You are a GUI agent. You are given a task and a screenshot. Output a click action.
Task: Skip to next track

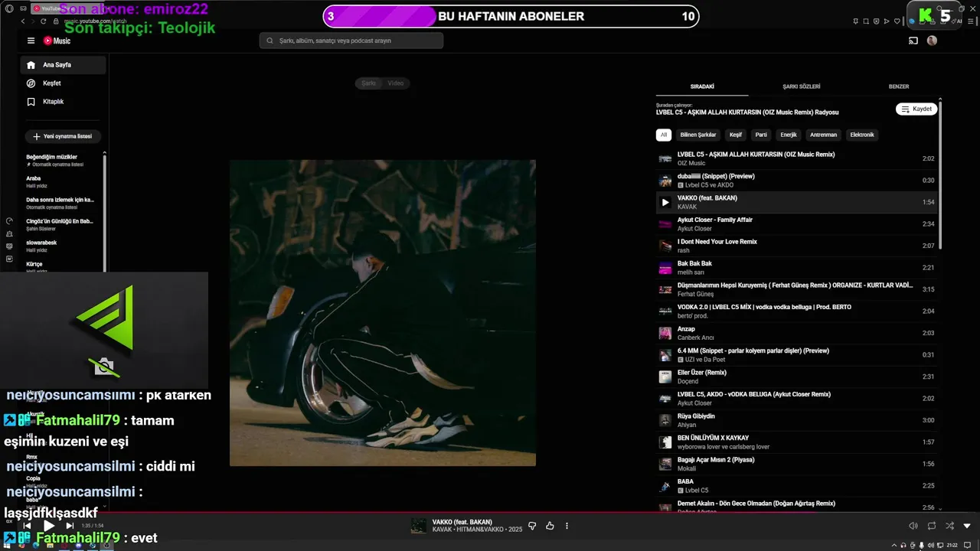(x=70, y=526)
